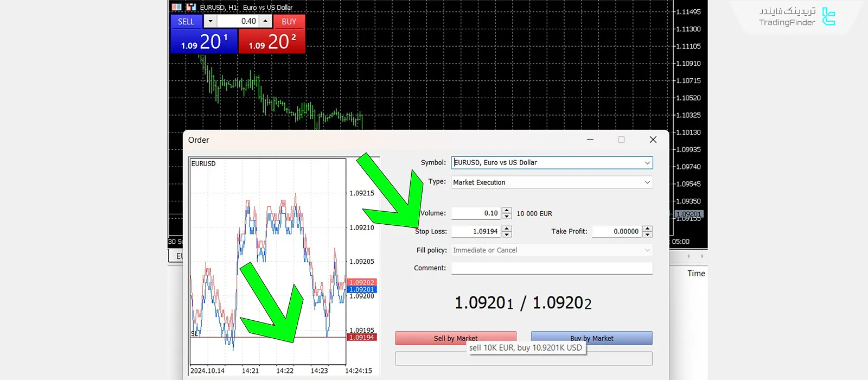The height and width of the screenshot is (380, 868).
Task: Click into the Comment text field
Action: click(x=551, y=268)
